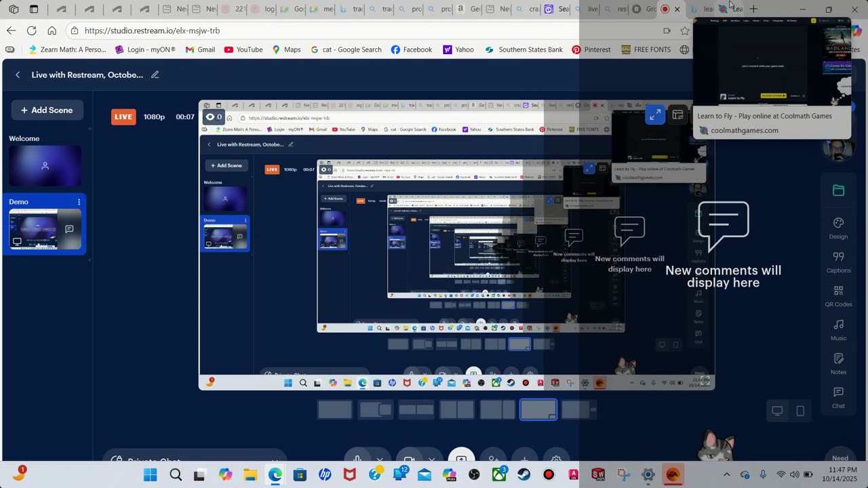Switch to the Sea browser tab
This screenshot has height=488, width=868.
557,9
